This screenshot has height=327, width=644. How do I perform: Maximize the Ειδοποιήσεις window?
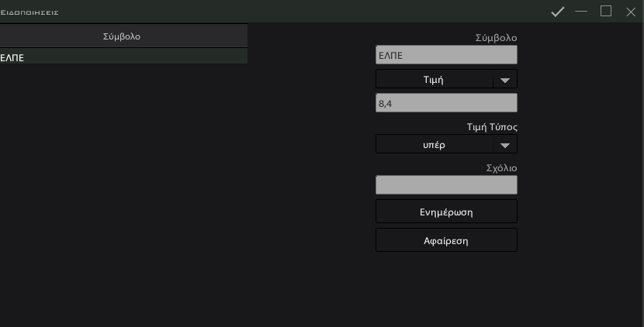606,12
